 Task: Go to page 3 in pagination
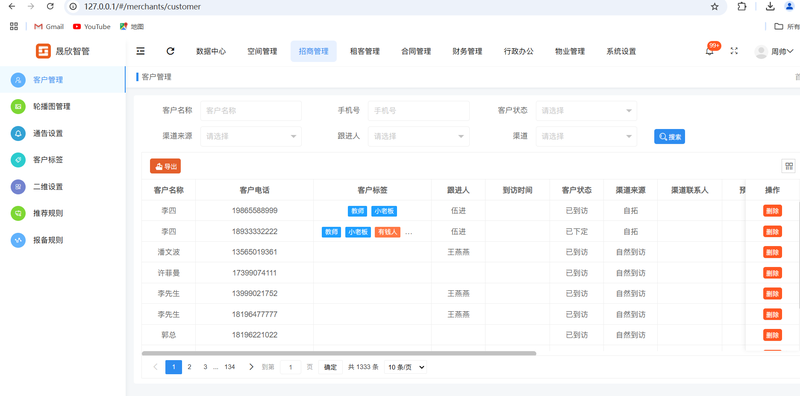(205, 367)
